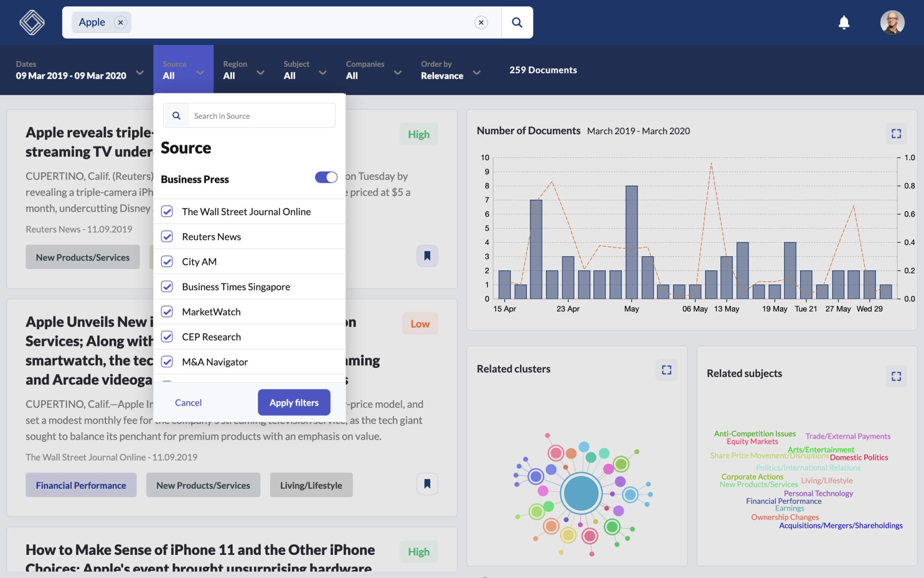Uncheck the Reuters News source
The height and width of the screenshot is (578, 924).
point(168,236)
